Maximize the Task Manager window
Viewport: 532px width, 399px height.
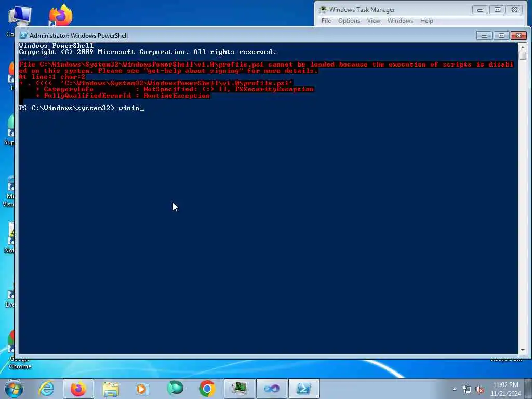(497, 10)
